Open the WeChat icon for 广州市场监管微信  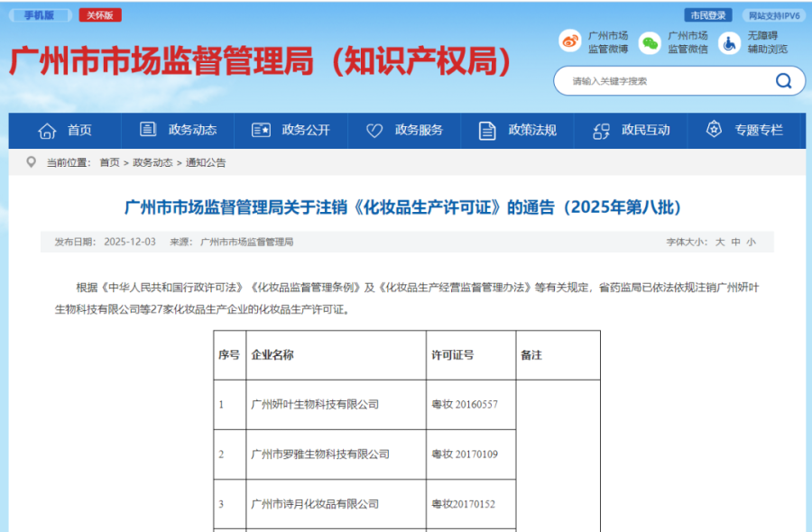[649, 41]
